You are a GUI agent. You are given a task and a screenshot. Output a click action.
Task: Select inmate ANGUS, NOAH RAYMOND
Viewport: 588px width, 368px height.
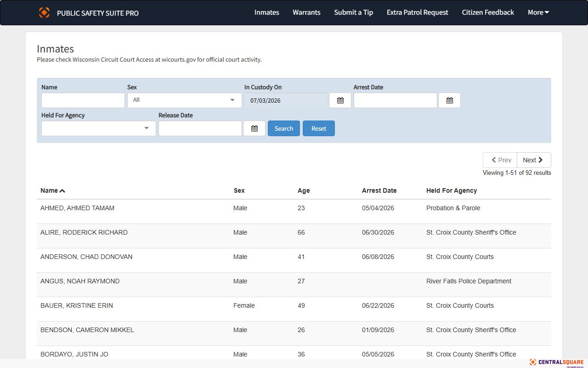pos(80,281)
